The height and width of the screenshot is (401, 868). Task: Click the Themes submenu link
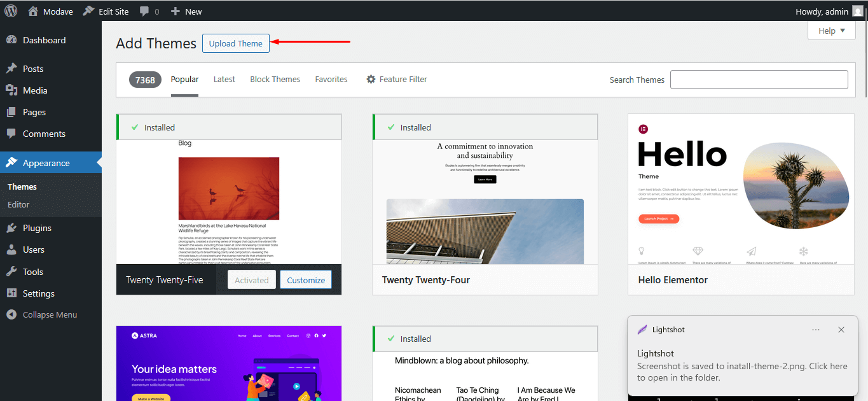pyautogui.click(x=22, y=186)
